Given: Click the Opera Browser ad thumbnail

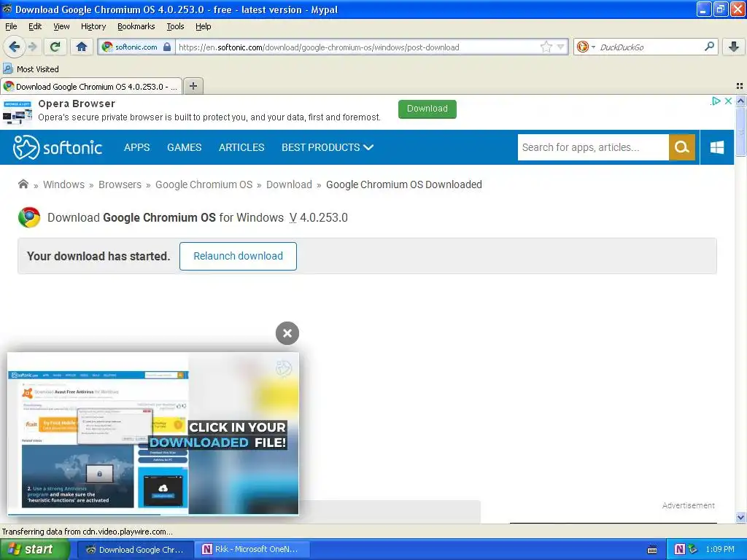Looking at the screenshot, I should click(18, 112).
